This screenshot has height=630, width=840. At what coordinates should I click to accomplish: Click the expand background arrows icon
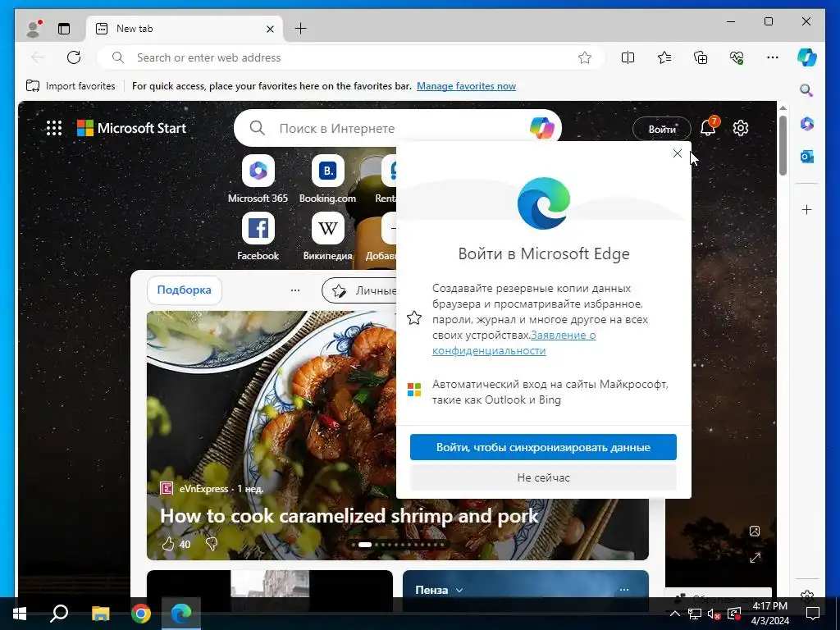755,558
